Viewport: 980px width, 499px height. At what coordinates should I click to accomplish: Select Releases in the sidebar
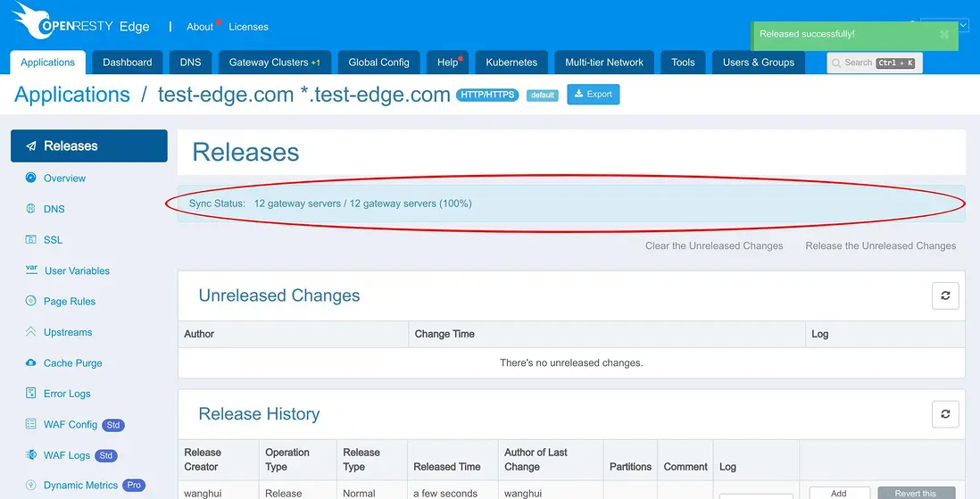pyautogui.click(x=88, y=146)
